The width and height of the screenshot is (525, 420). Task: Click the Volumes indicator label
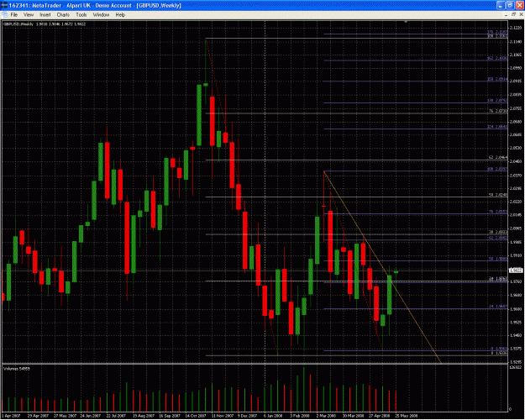tap(17, 369)
